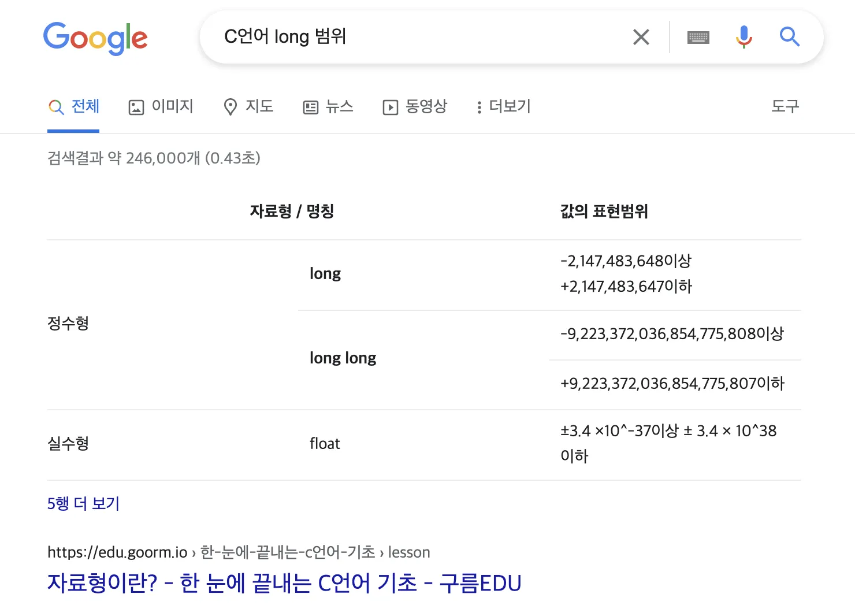
Task: Open the 도구 search tools
Action: pyautogui.click(x=785, y=106)
